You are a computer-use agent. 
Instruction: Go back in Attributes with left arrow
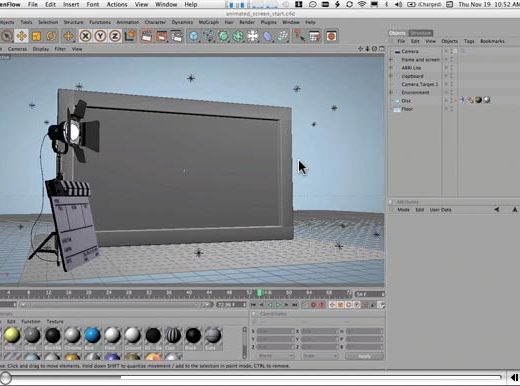(497, 210)
